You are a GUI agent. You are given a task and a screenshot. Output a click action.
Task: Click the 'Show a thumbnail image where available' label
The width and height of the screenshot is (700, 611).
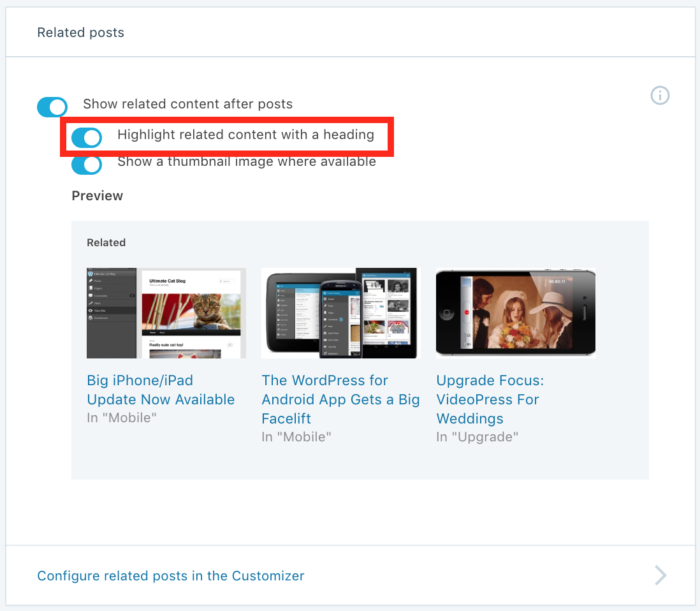tap(247, 162)
